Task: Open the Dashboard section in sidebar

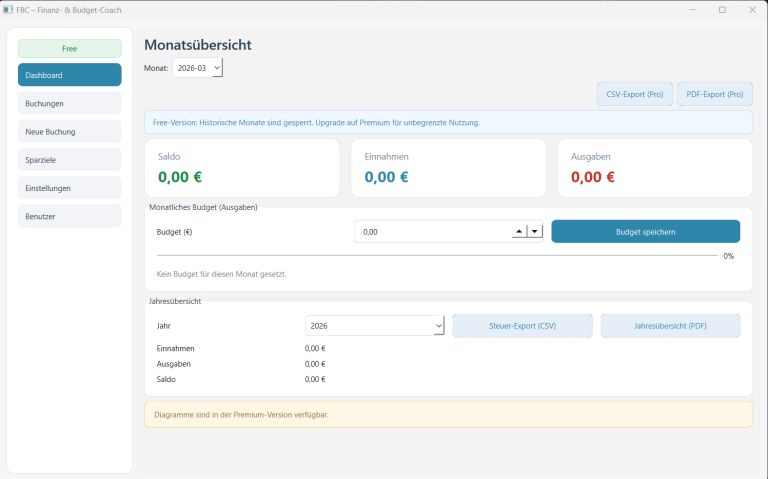Action: point(69,75)
